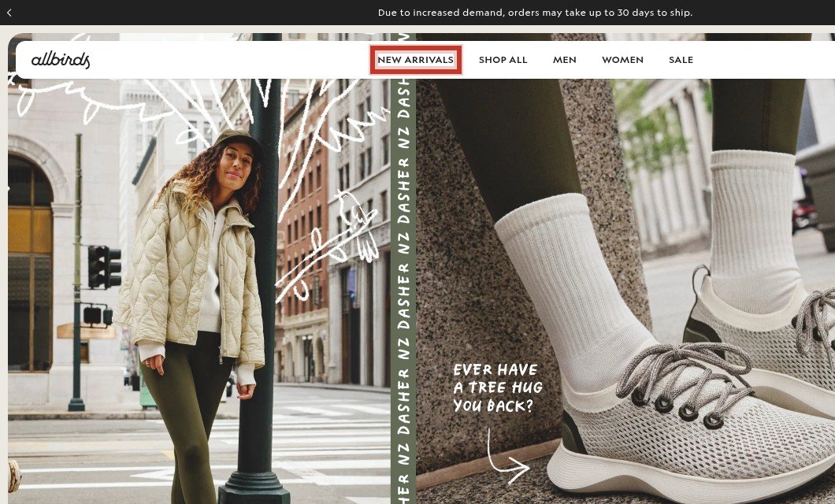
Task: Go to the Sale section
Action: pos(681,60)
